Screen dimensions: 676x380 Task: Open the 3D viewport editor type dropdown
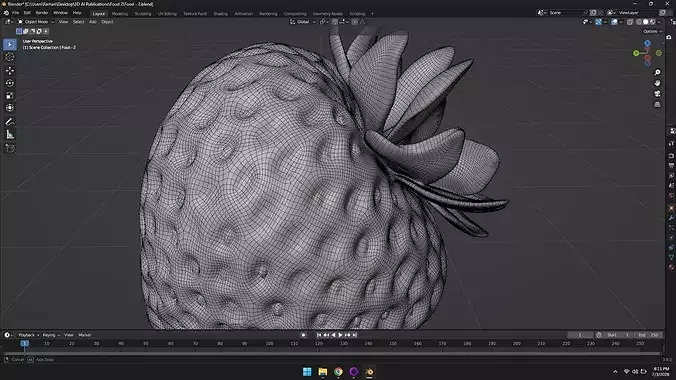(x=8, y=22)
